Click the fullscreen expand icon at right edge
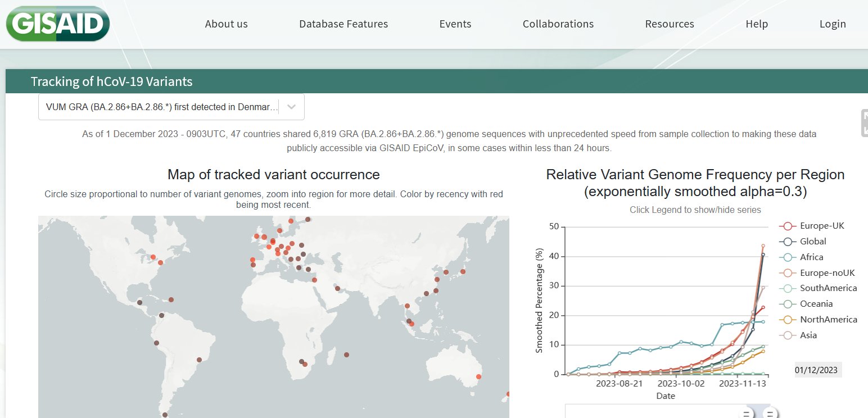This screenshot has height=418, width=868. point(865,123)
